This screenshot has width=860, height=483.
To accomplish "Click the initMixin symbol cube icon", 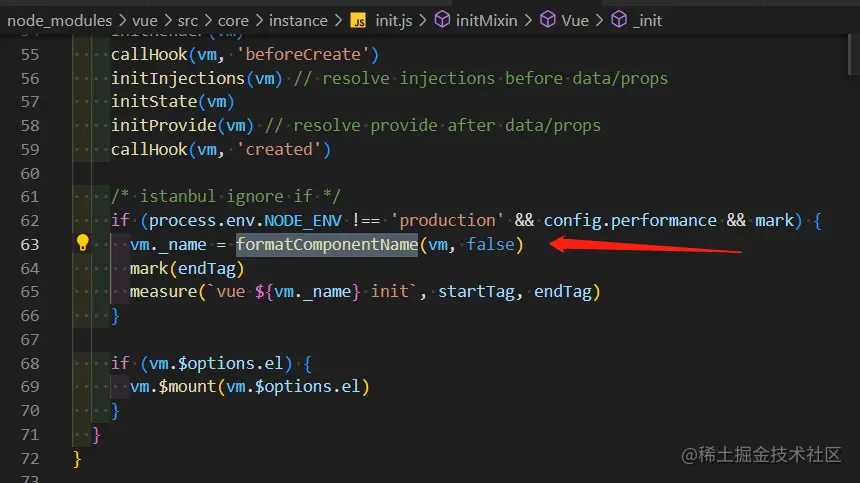I will 442,20.
